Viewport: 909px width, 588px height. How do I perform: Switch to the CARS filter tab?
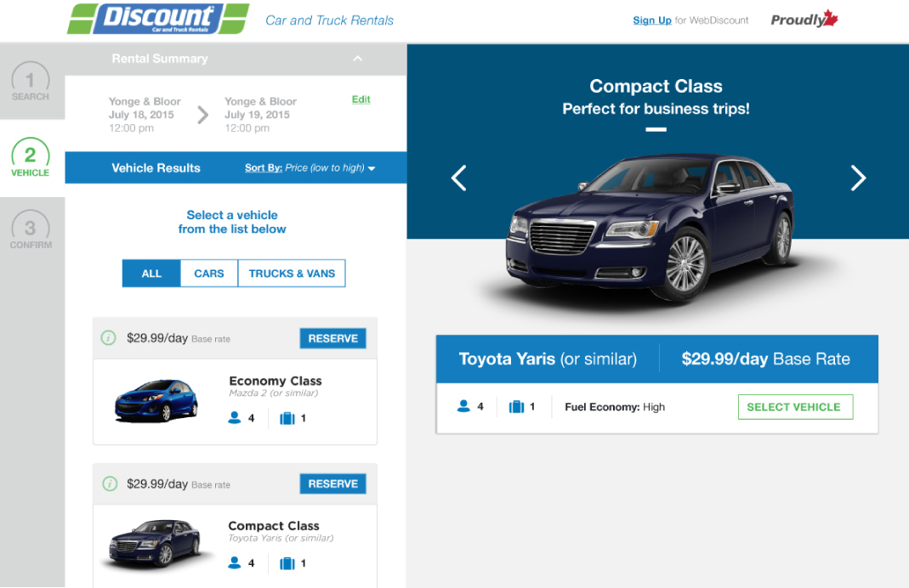click(208, 274)
